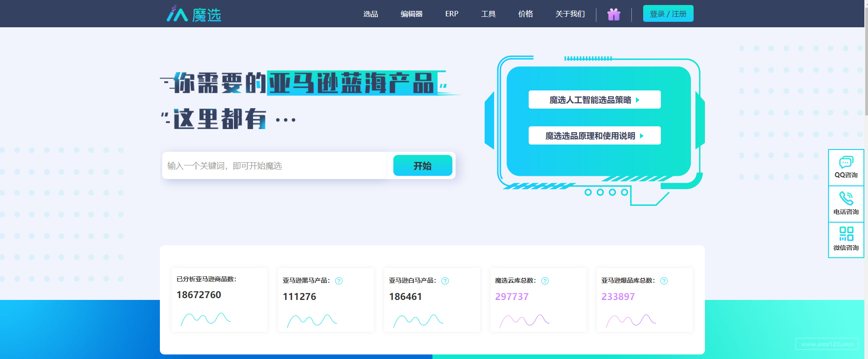Focus the keyword search input field
The image size is (868, 359).
[x=277, y=165]
